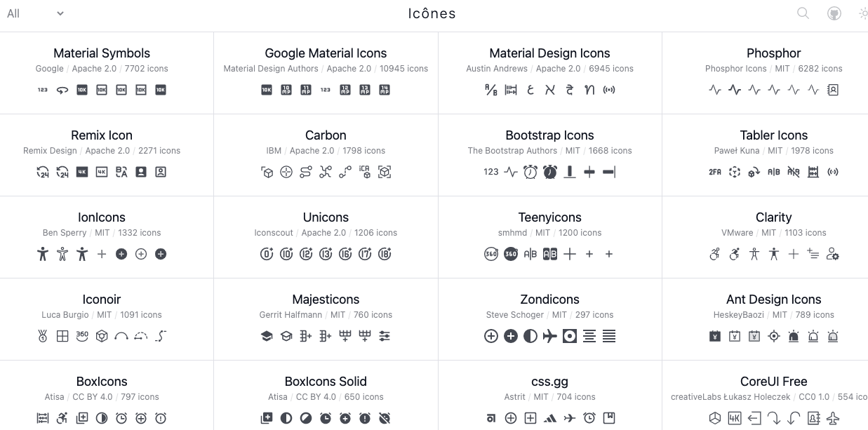The width and height of the screenshot is (868, 430).
Task: Click the airplane icon in Zondicons
Action: [550, 337]
